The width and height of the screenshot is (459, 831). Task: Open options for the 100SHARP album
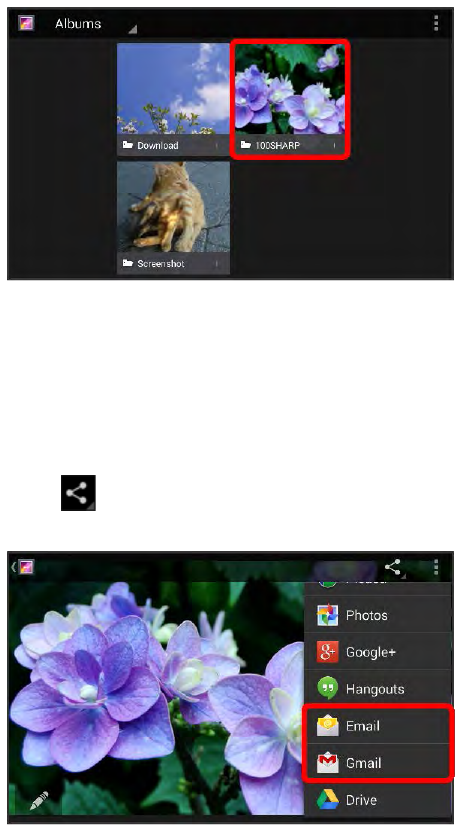click(x=334, y=145)
